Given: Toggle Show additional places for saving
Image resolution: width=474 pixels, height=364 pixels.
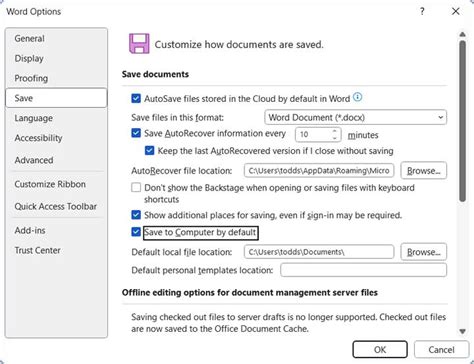Looking at the screenshot, I should pyautogui.click(x=136, y=215).
